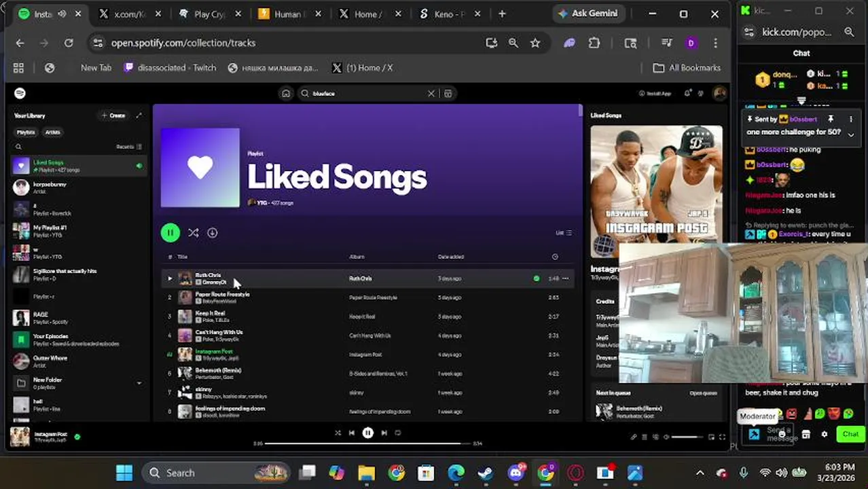The width and height of the screenshot is (868, 489).
Task: Click the Ask Gemini button
Action: [587, 14]
